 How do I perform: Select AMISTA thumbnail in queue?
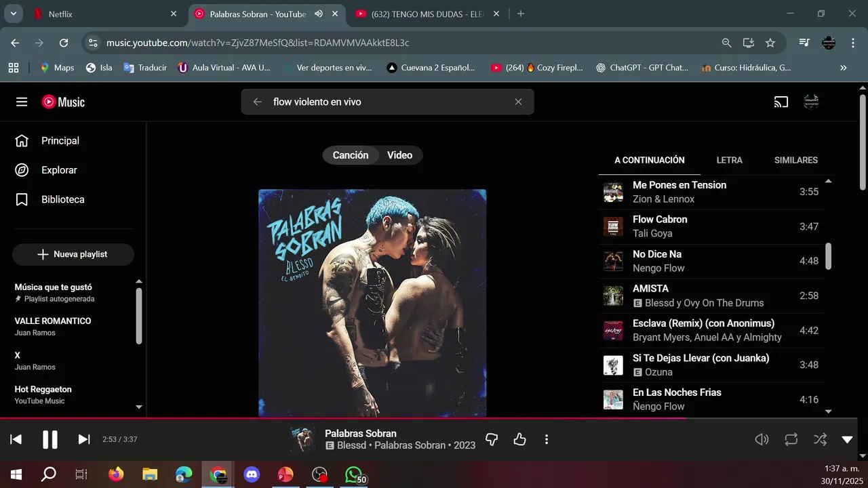tap(613, 296)
